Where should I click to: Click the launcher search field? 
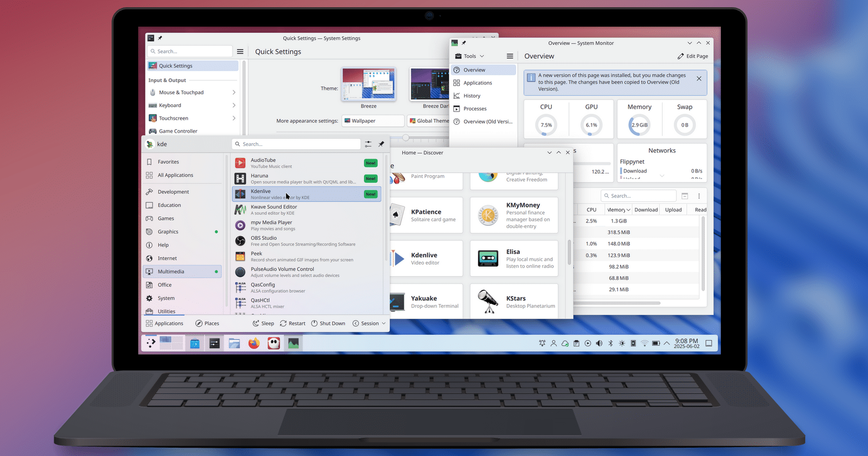(x=296, y=144)
